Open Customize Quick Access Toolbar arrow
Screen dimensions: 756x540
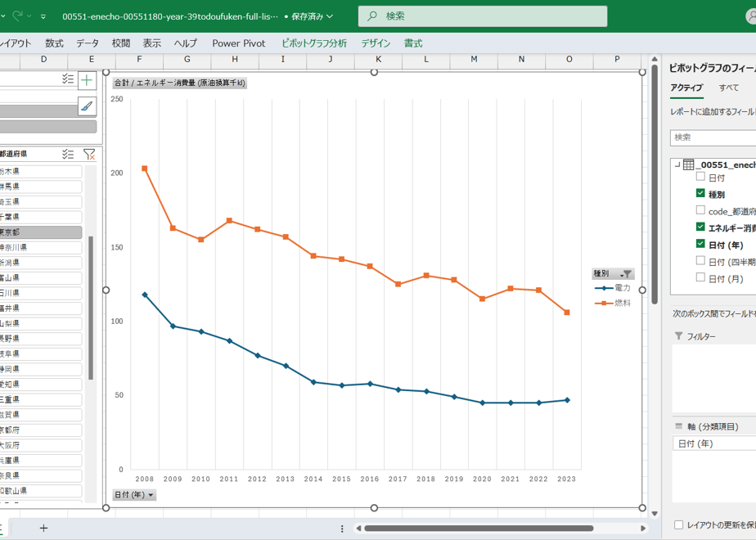coord(43,16)
